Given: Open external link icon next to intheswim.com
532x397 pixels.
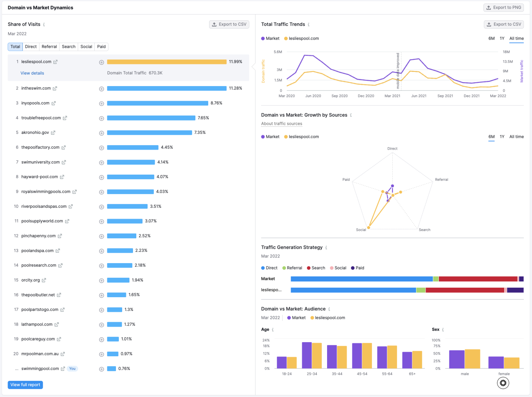Looking at the screenshot, I should [x=55, y=89].
